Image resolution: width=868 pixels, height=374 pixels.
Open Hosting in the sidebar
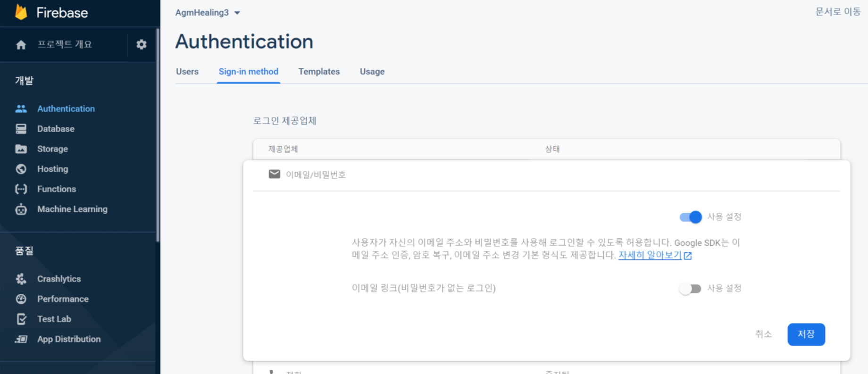tap(52, 169)
